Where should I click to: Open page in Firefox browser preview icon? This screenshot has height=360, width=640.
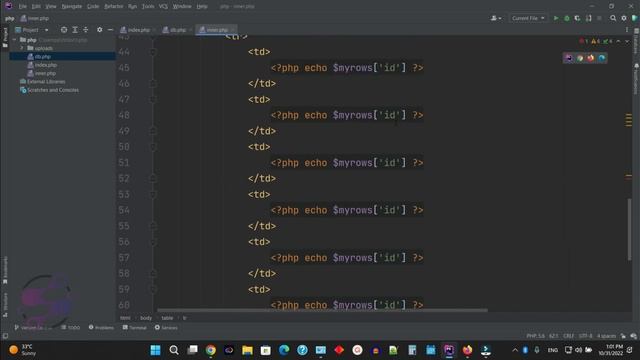591,58
